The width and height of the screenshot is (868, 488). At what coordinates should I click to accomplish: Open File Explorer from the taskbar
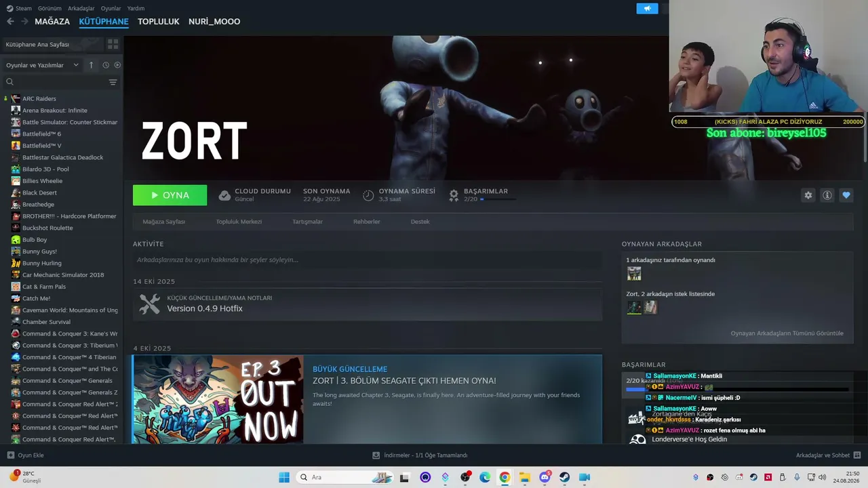524,477
